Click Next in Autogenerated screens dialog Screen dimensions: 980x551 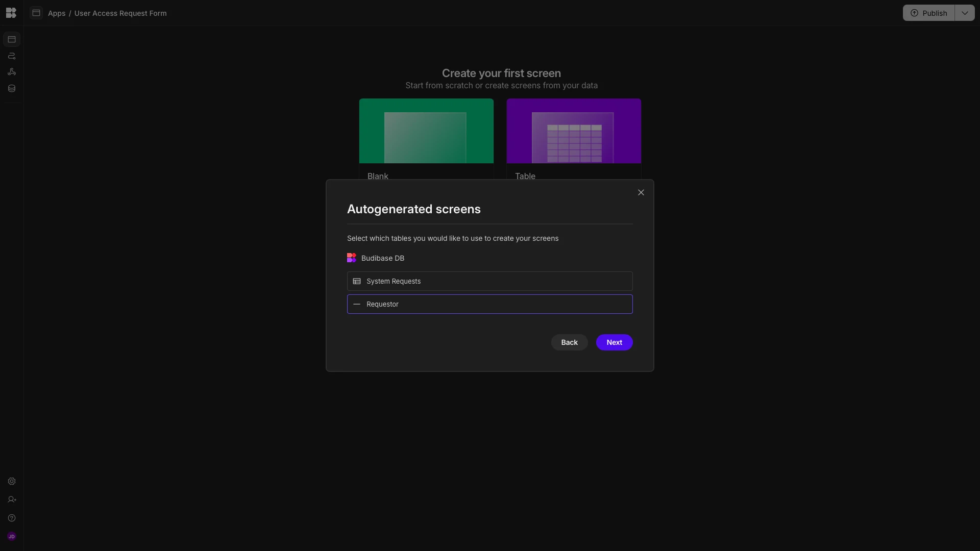(614, 342)
